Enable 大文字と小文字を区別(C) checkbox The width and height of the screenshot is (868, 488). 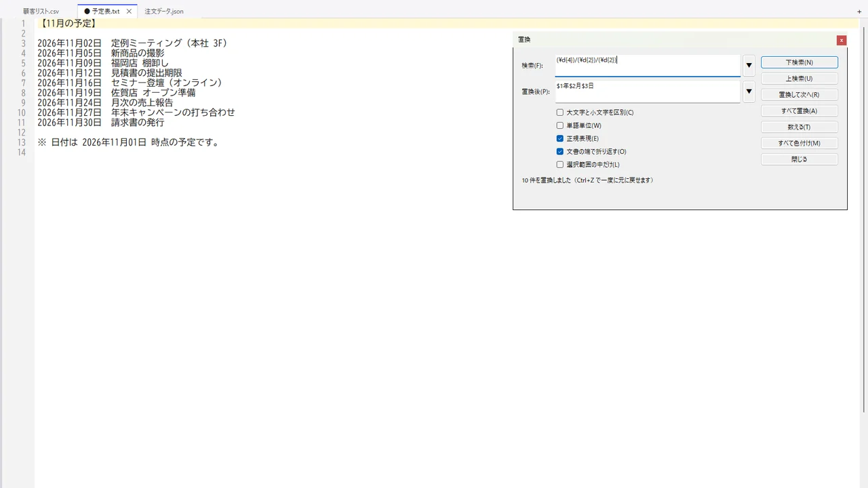560,113
